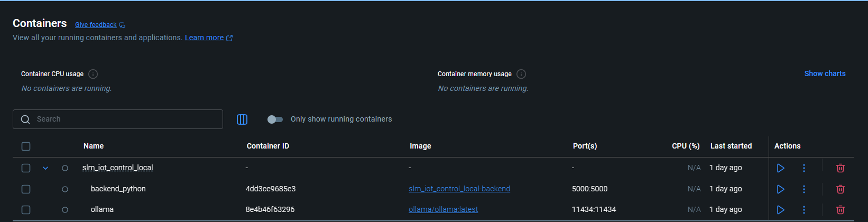Click the memory usage info icon
The width and height of the screenshot is (868, 222).
click(521, 74)
